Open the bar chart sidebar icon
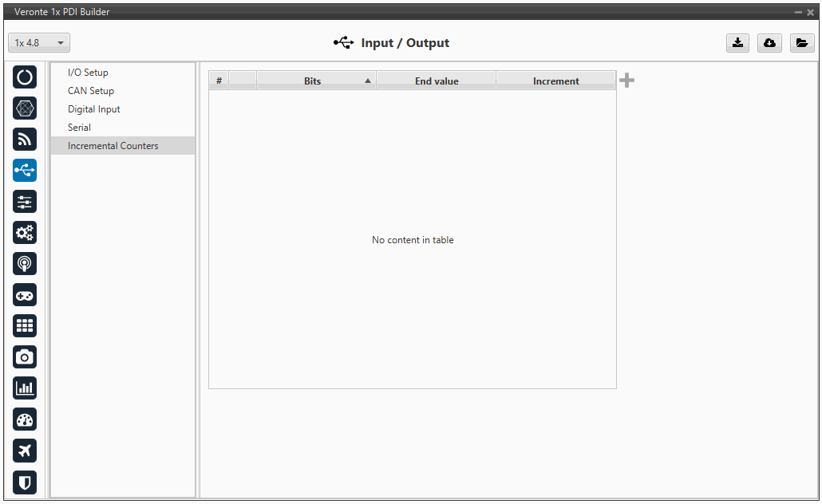The image size is (822, 504). 25,388
